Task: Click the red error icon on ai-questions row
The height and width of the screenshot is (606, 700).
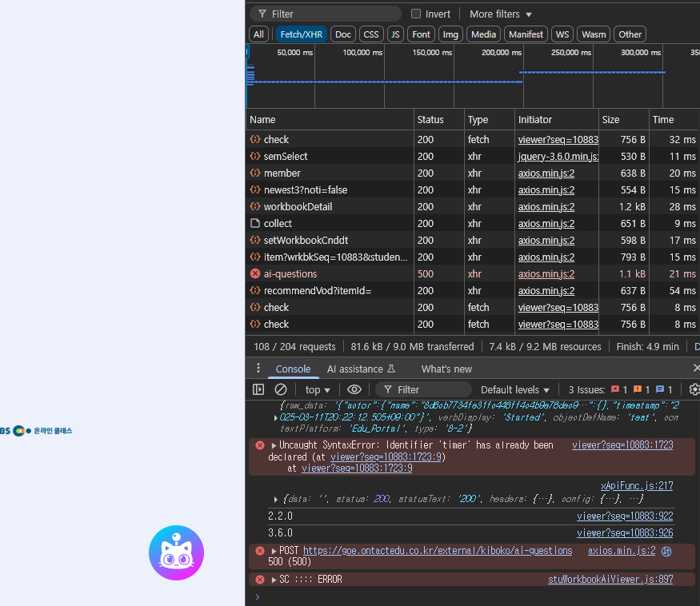Action: (x=255, y=273)
